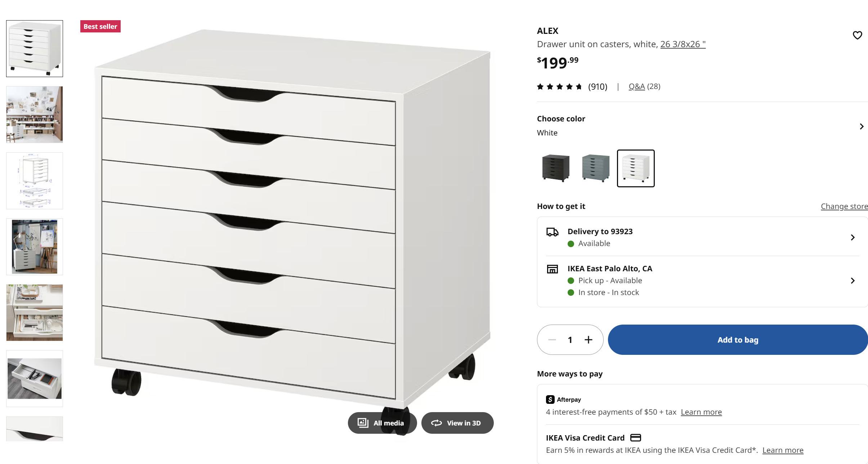
Task: Click the delivery truck icon
Action: click(x=552, y=232)
